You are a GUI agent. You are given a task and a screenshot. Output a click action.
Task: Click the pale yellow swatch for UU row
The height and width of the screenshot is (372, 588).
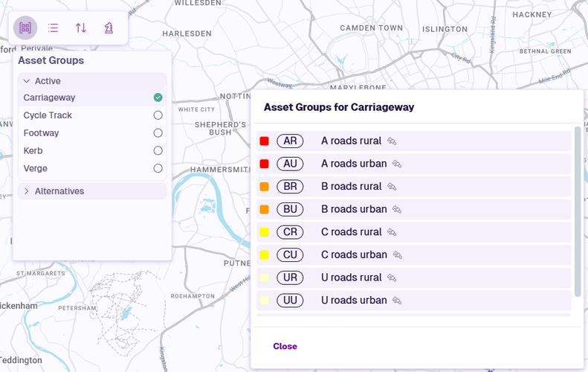(265, 301)
